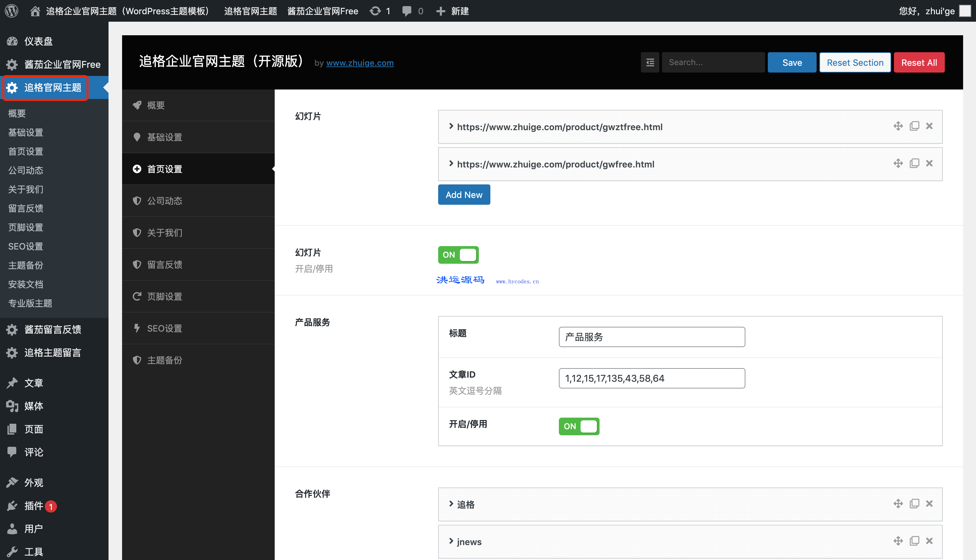The width and height of the screenshot is (976, 560).
Task: Click the add new icon in admin toolbar
Action: [x=440, y=10]
